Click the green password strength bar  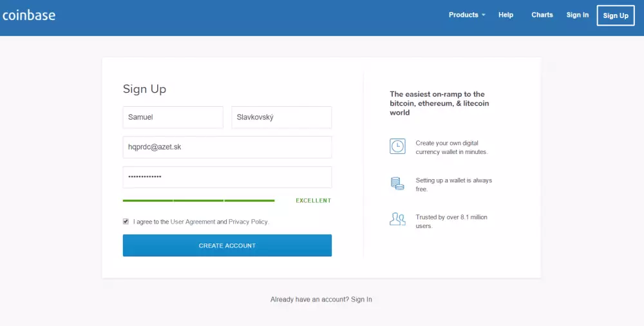(x=199, y=200)
